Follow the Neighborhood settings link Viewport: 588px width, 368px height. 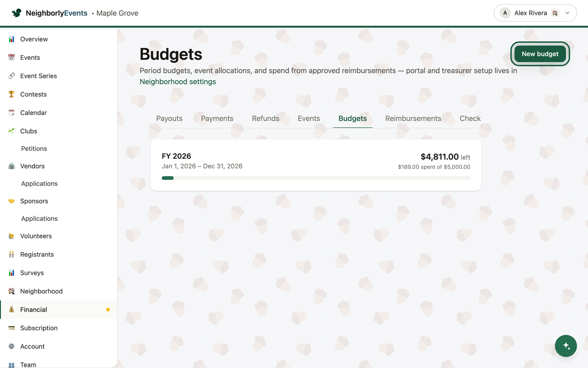(178, 81)
